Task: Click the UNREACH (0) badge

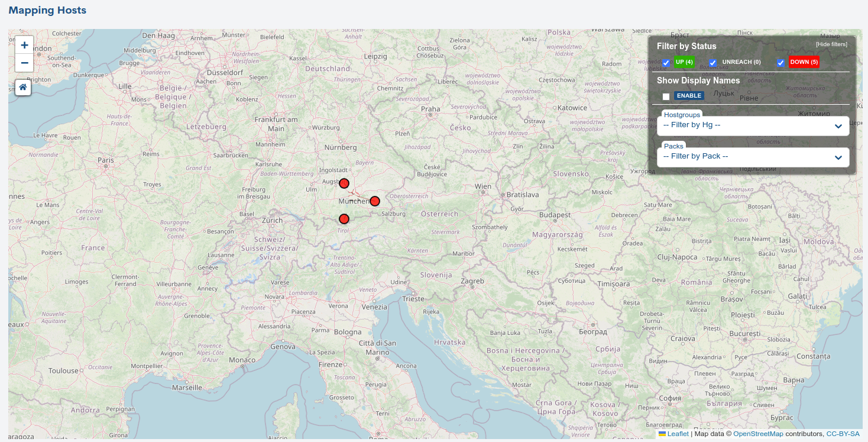Action: coord(741,62)
